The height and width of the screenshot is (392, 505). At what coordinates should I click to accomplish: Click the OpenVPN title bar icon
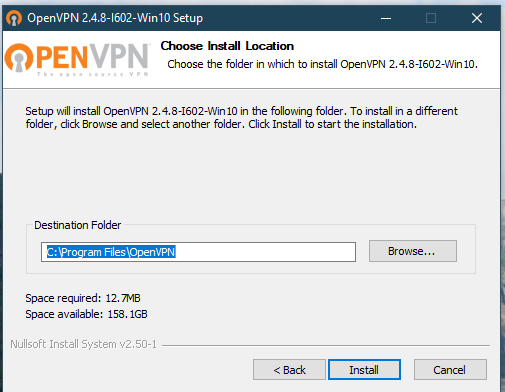[14, 18]
